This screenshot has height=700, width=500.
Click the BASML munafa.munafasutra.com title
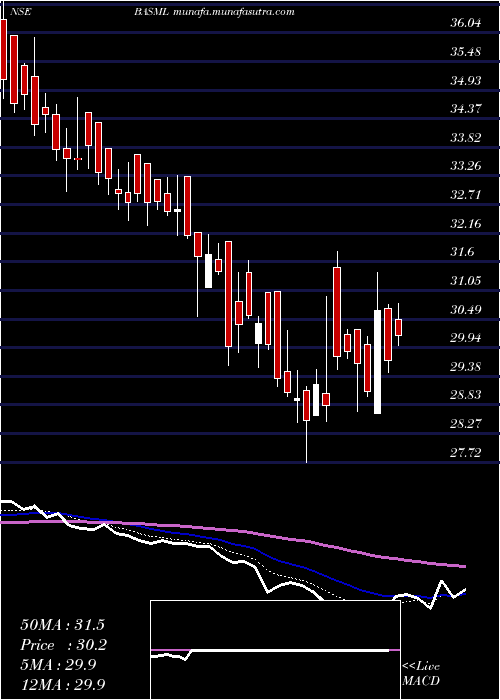[x=214, y=12]
